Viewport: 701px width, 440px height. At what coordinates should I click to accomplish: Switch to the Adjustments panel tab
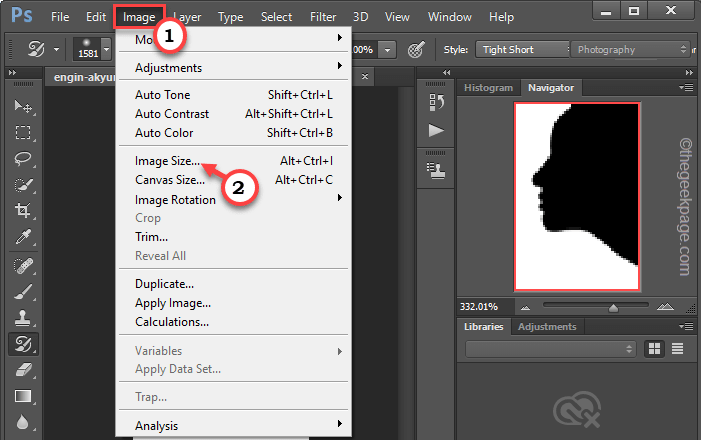click(547, 327)
